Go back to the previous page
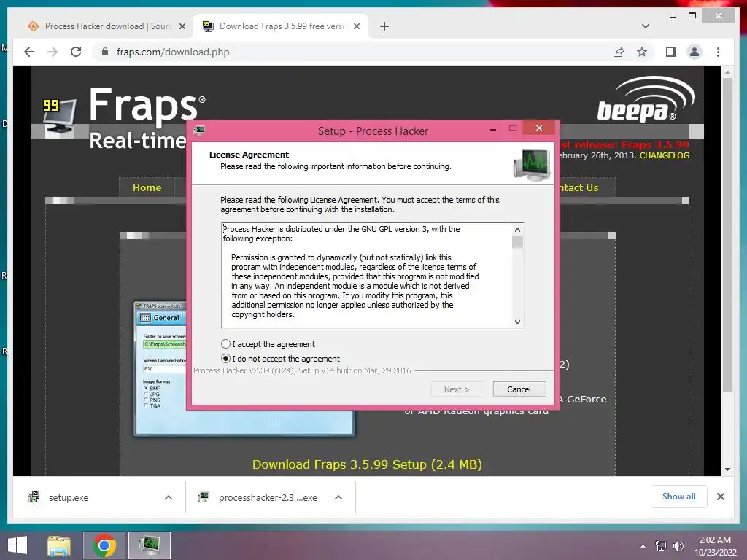This screenshot has width=747, height=560. tap(29, 52)
